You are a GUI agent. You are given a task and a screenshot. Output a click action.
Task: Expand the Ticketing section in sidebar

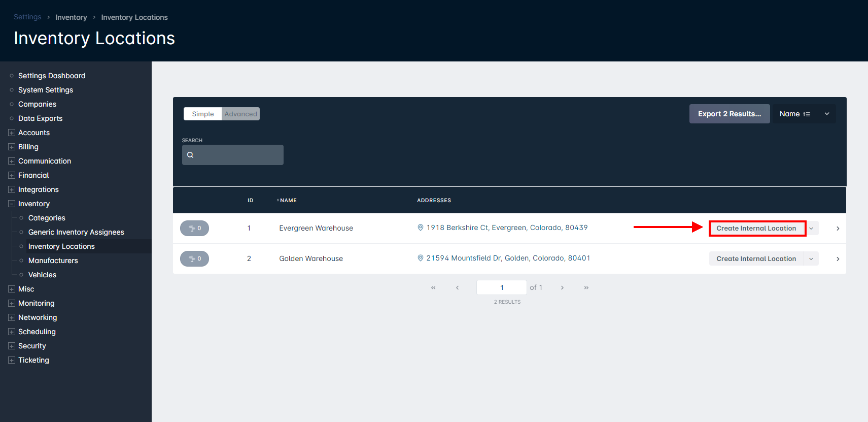click(x=12, y=360)
